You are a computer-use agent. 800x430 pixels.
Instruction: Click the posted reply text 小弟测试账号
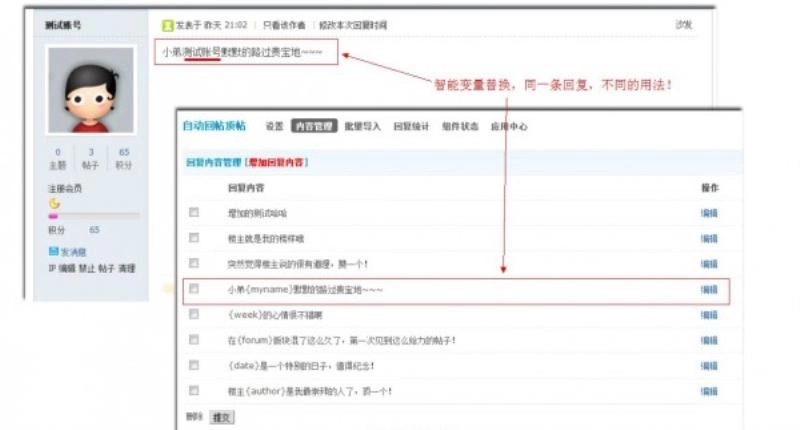click(242, 52)
